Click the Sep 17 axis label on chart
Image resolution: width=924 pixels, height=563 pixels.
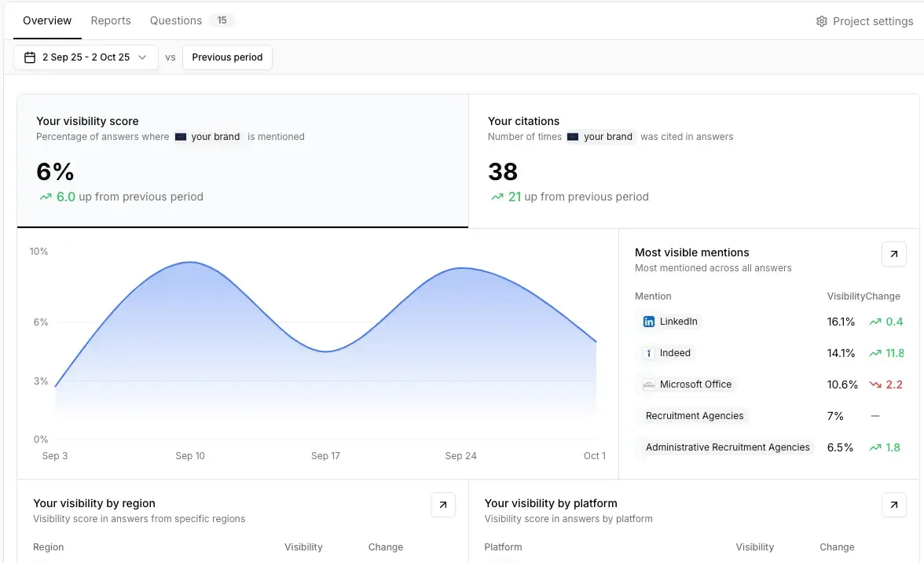pos(325,456)
